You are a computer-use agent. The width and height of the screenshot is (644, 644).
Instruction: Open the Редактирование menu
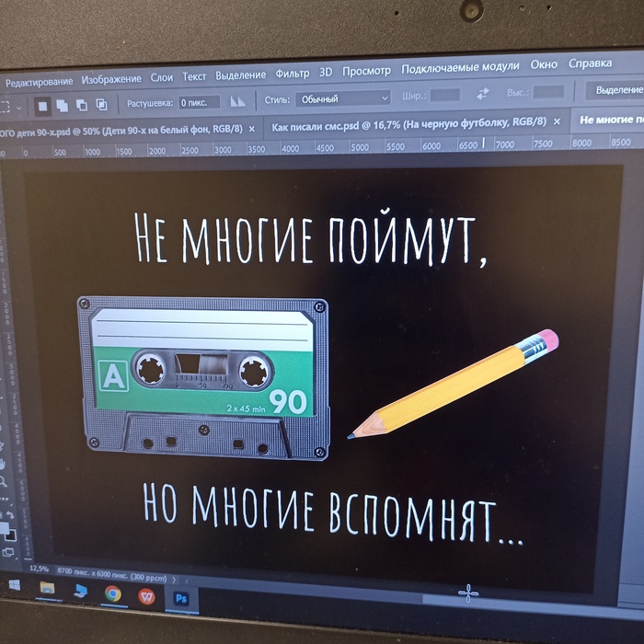click(x=39, y=82)
